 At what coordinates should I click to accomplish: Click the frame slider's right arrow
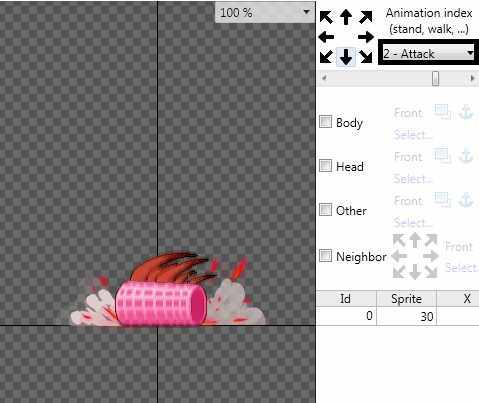[x=472, y=79]
